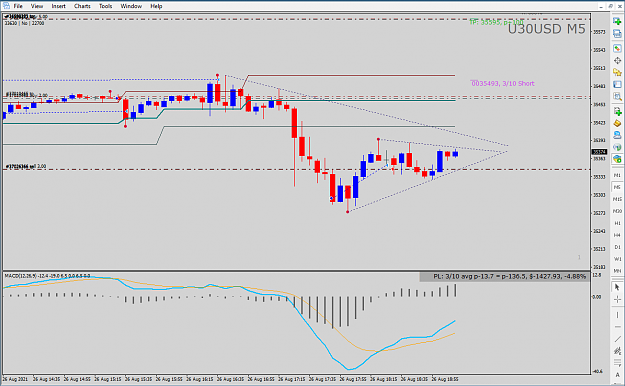Switch the chart to H4 timeframe
625x386 pixels.
[x=617, y=235]
